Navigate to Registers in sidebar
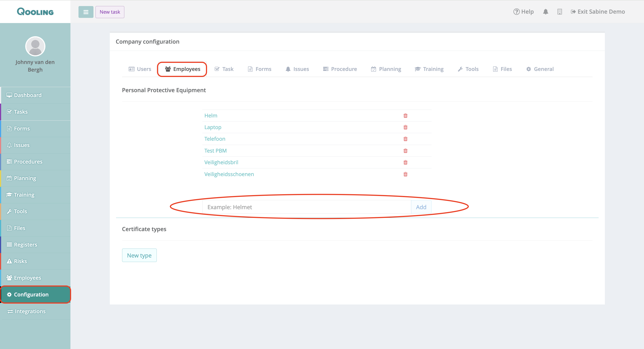 point(25,245)
